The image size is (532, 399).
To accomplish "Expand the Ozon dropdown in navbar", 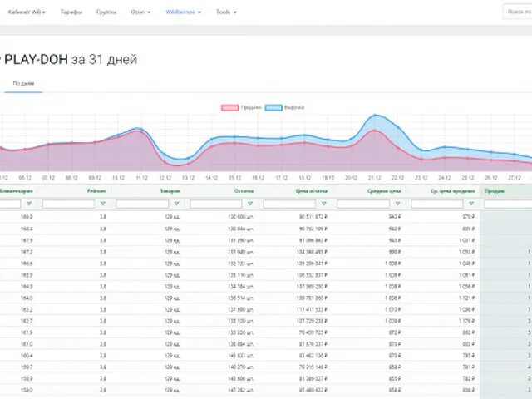I will point(140,12).
